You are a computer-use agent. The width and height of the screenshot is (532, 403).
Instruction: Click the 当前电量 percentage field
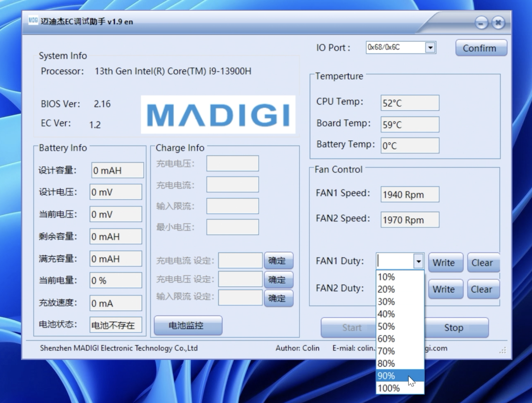pyautogui.click(x=116, y=280)
